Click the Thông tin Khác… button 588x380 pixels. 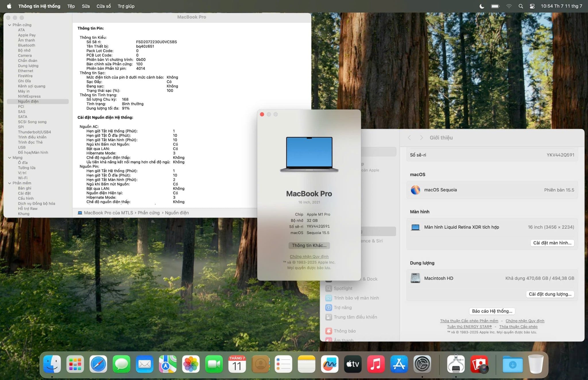coord(309,245)
